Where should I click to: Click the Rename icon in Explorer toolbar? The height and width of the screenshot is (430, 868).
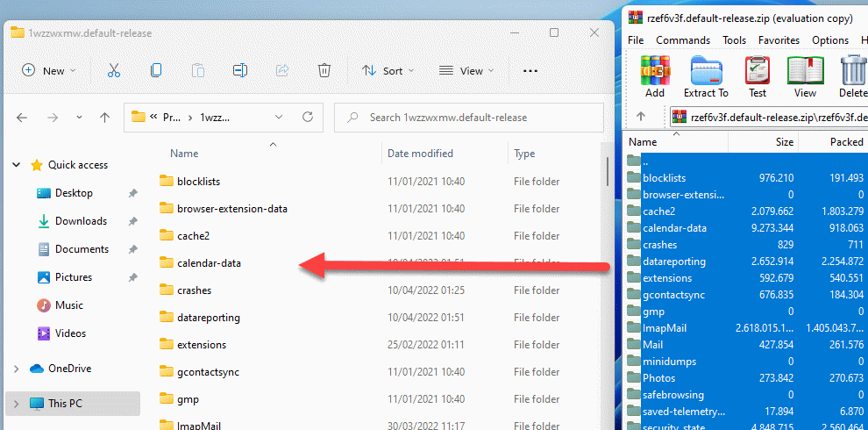click(x=239, y=70)
